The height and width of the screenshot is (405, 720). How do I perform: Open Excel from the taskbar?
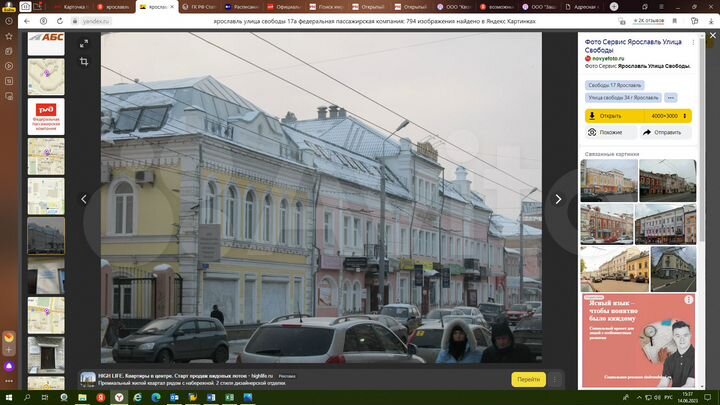click(230, 397)
